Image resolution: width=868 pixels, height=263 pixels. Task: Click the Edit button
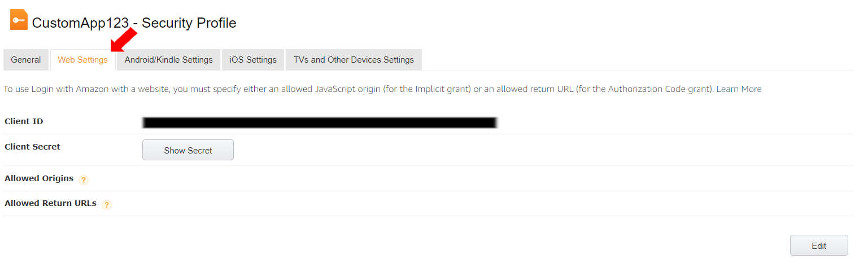818,246
